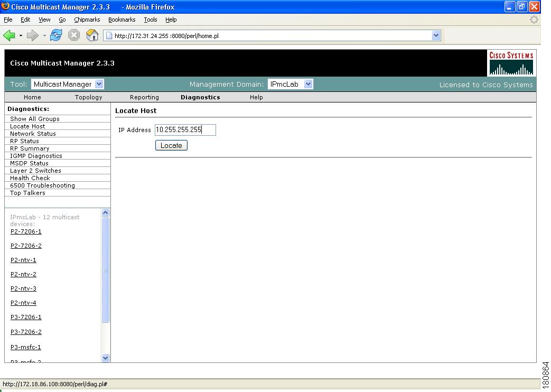Open Layer 2 Switches diagnostics
Image resolution: width=551 pixels, height=392 pixels.
click(x=58, y=171)
